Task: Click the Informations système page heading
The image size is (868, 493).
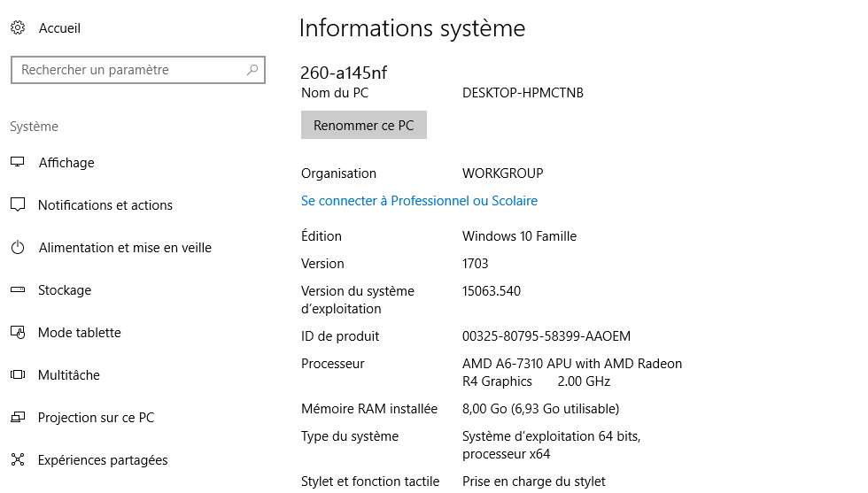Action: 412,28
